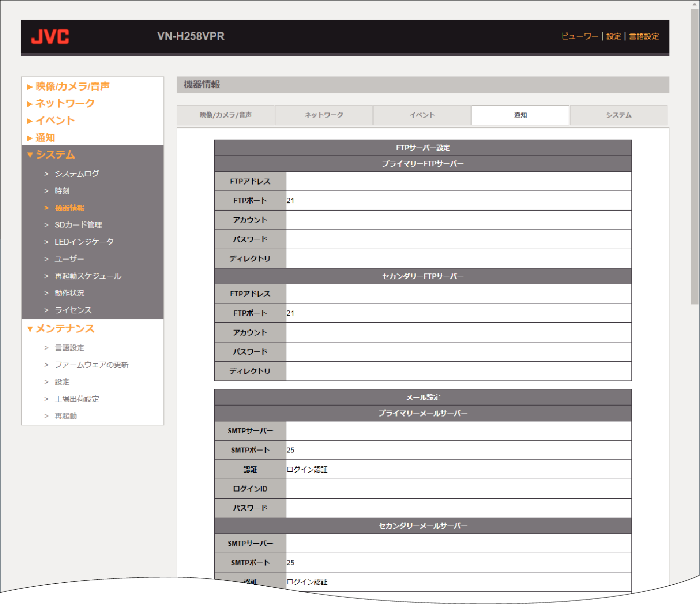Open 時刻 in the sidebar
This screenshot has width=700, height=604.
tap(62, 190)
